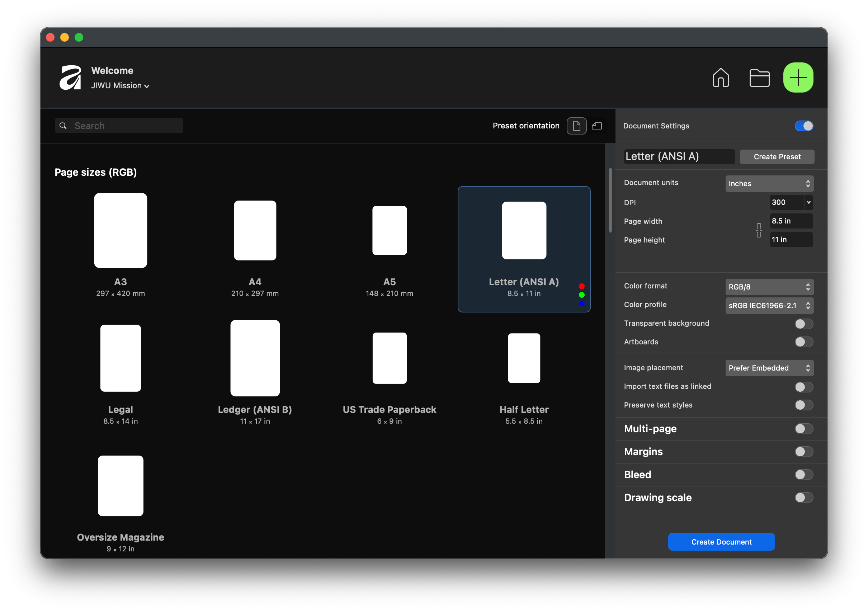868x612 pixels.
Task: Select landscape preset orientation icon
Action: point(596,126)
